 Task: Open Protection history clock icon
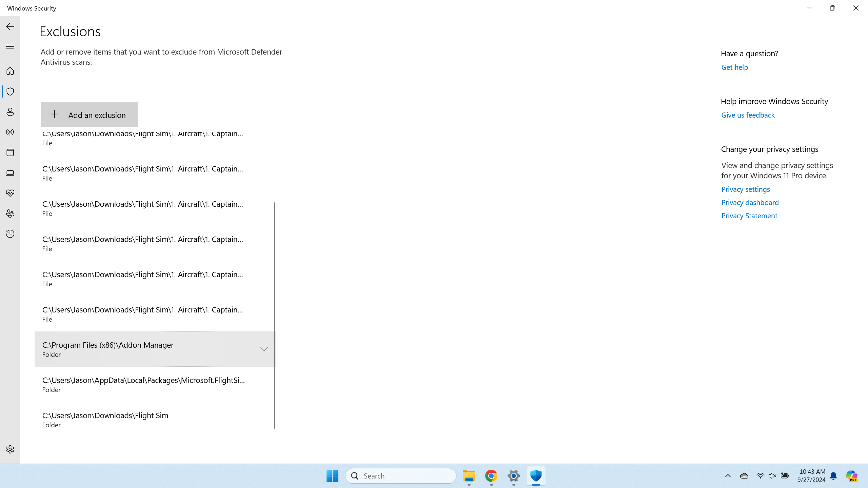(x=10, y=234)
